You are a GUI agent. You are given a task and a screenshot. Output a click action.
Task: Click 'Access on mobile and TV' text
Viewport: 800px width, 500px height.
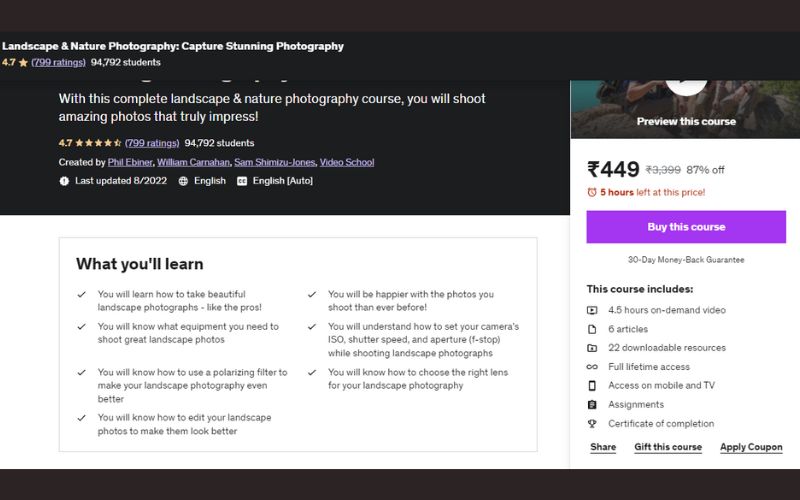click(661, 385)
